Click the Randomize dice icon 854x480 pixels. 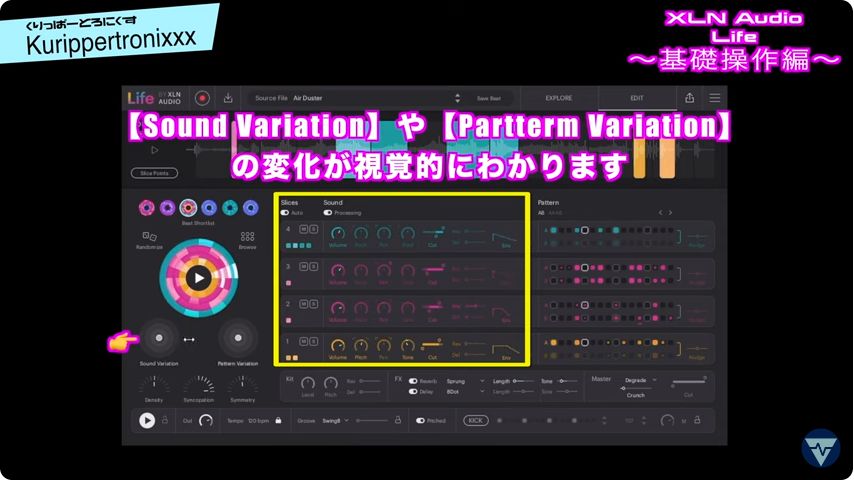click(x=149, y=236)
